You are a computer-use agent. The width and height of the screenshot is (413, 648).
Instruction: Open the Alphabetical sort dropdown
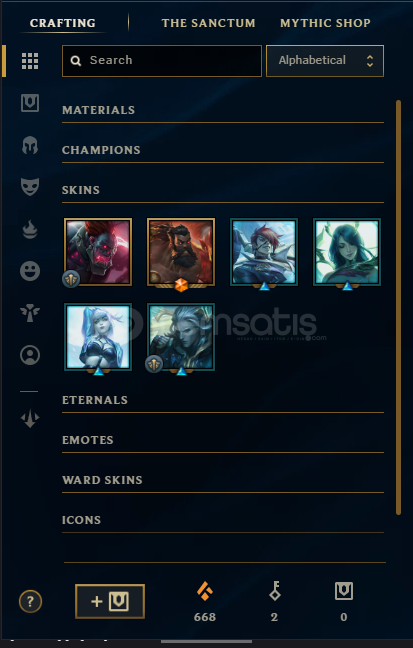325,61
